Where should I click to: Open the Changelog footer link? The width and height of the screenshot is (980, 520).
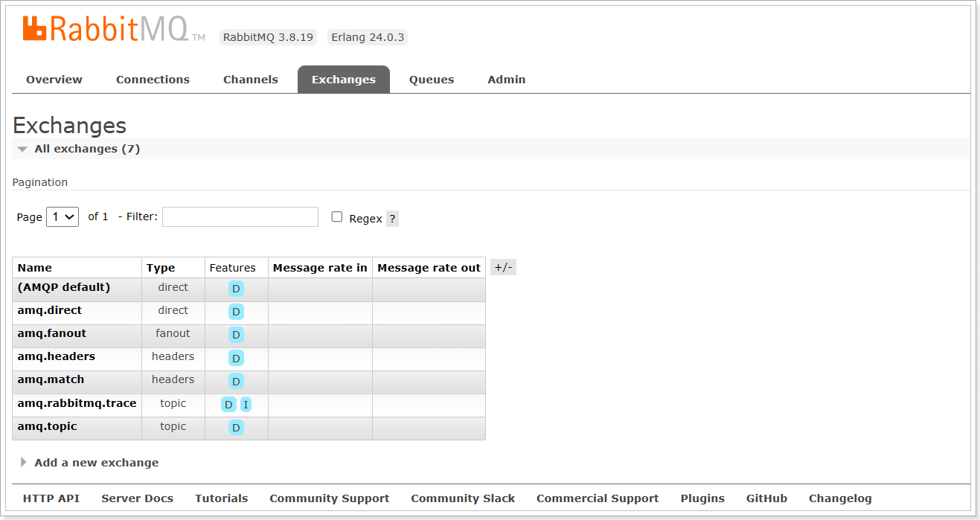click(x=840, y=498)
